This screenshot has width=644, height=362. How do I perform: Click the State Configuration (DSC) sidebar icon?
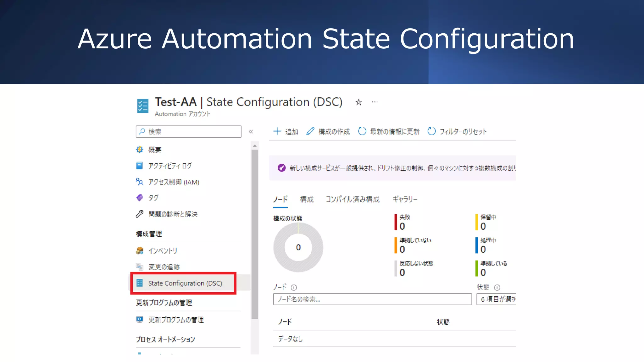click(x=140, y=283)
